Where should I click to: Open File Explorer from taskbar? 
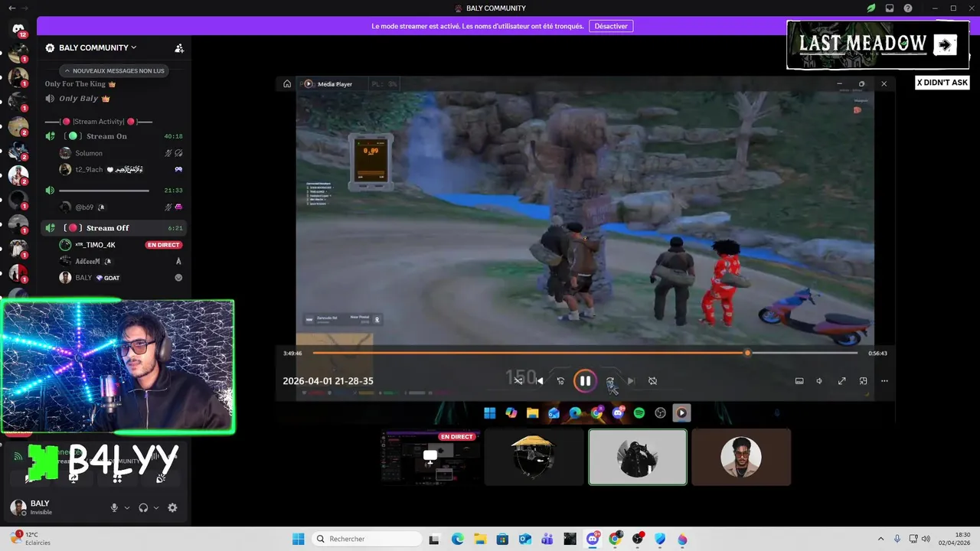coord(480,539)
